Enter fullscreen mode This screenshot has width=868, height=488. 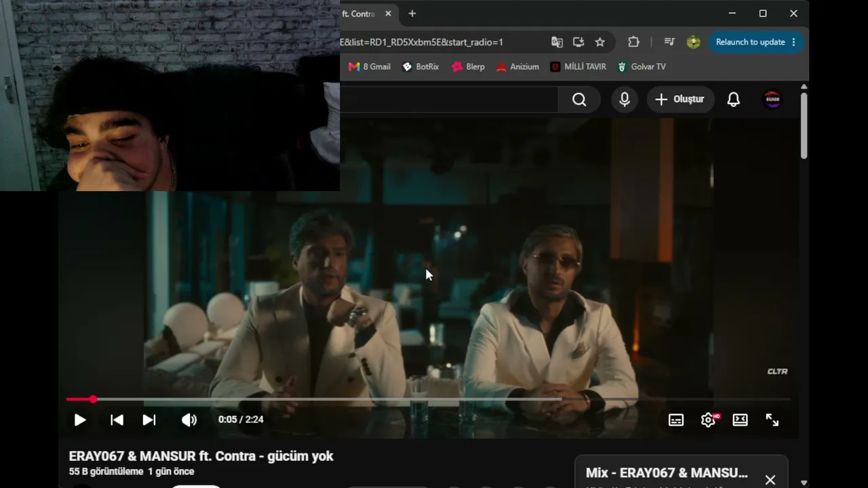(x=772, y=420)
